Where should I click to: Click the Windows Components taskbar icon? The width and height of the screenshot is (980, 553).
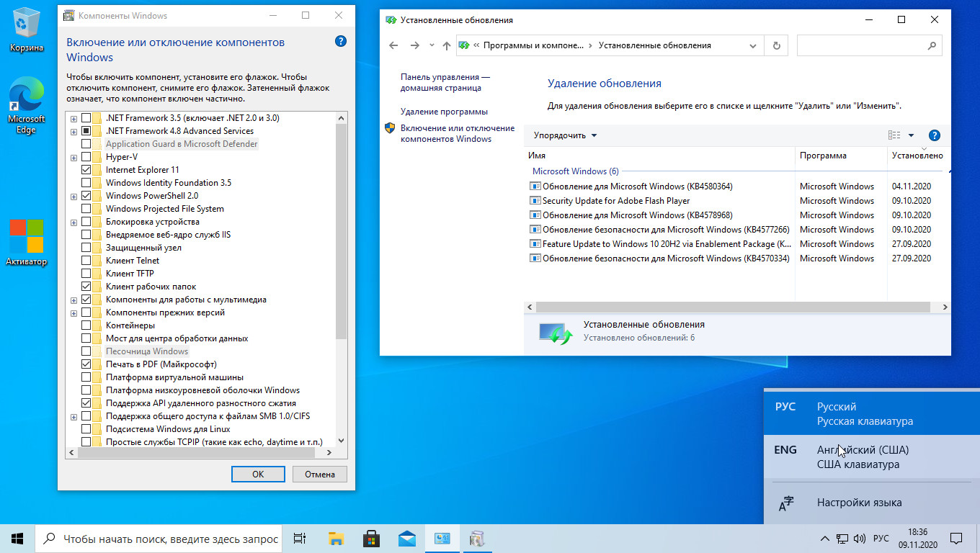tap(477, 538)
